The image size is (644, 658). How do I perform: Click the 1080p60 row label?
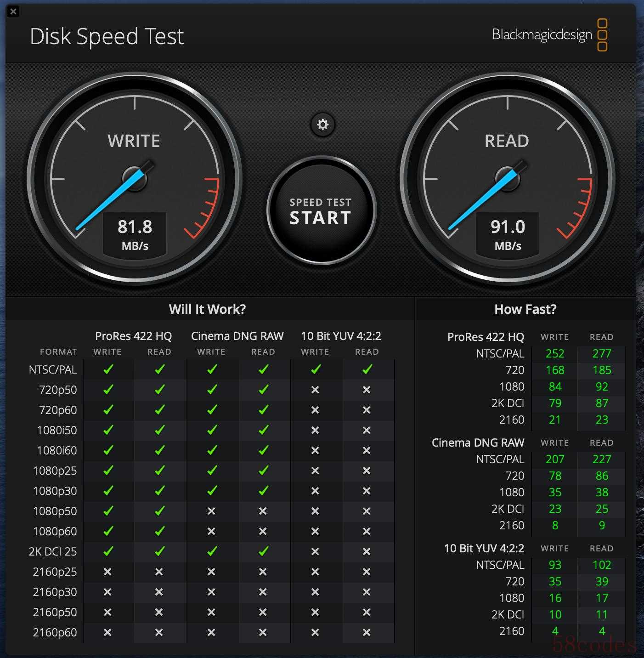click(55, 531)
